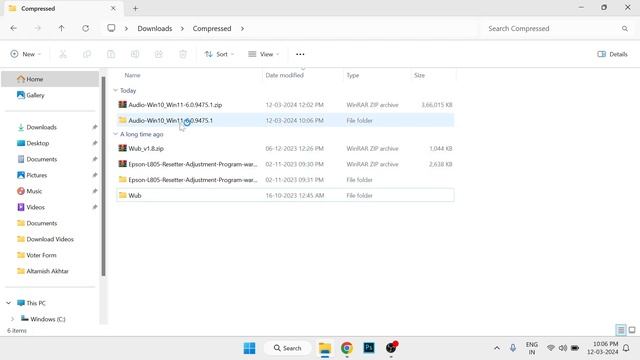
Task: Open Google Chrome from the taskbar
Action: coord(347,348)
